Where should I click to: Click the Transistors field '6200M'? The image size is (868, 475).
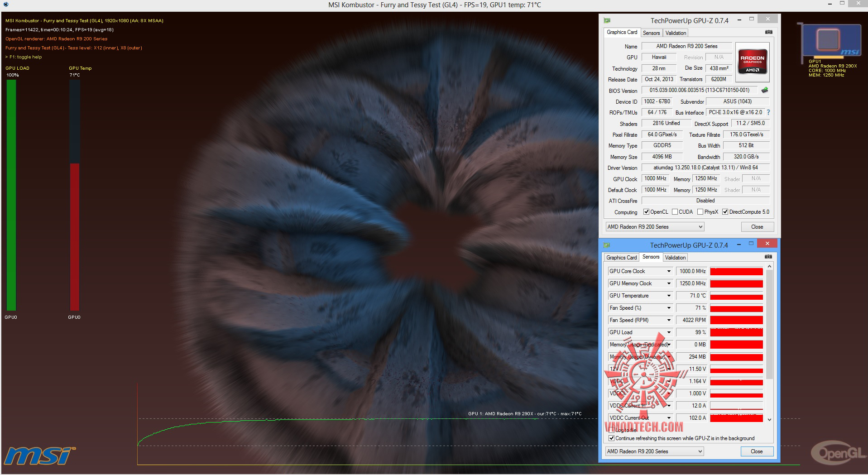[719, 79]
